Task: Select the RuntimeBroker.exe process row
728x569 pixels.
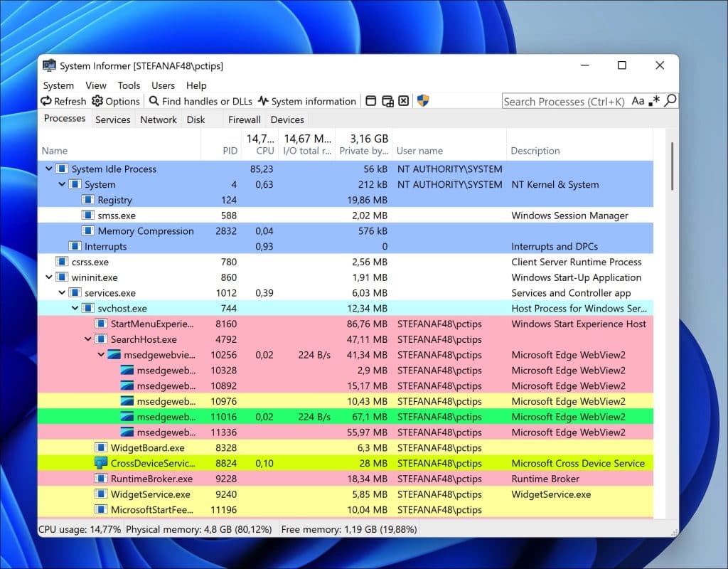Action: 151,479
